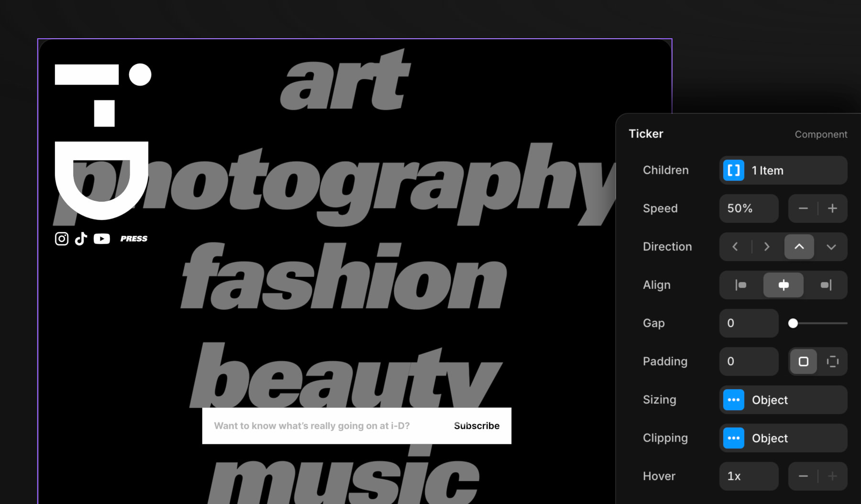Select the Component label in Ticker panel
Image resolution: width=861 pixels, height=504 pixels.
coord(821,134)
